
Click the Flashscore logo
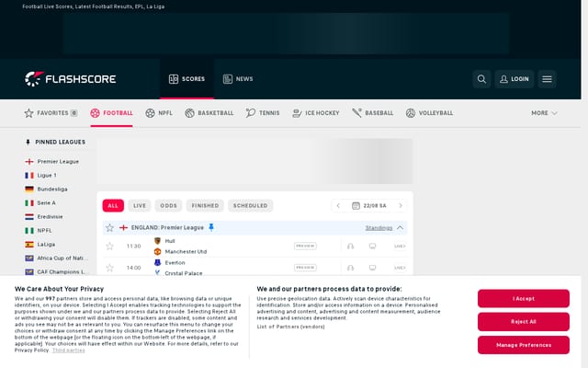click(x=70, y=79)
